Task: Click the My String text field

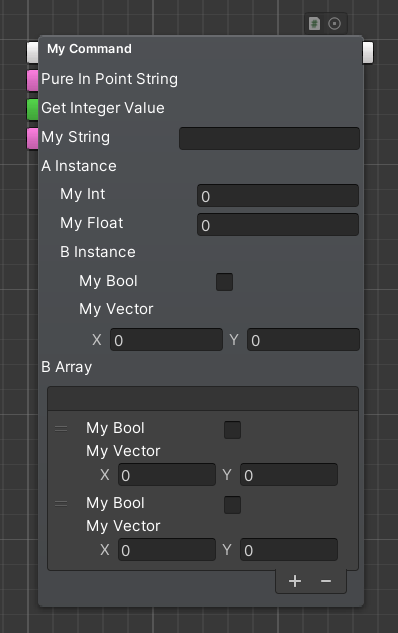Action: pyautogui.click(x=269, y=138)
